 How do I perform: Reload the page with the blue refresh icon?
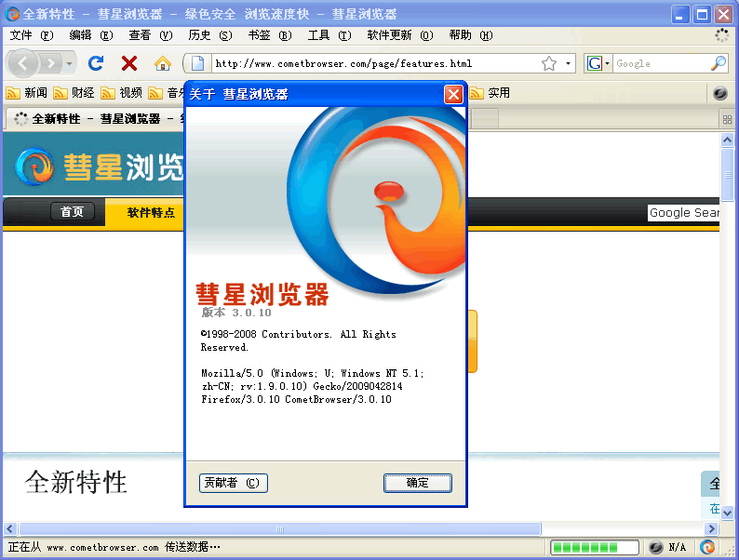point(96,63)
